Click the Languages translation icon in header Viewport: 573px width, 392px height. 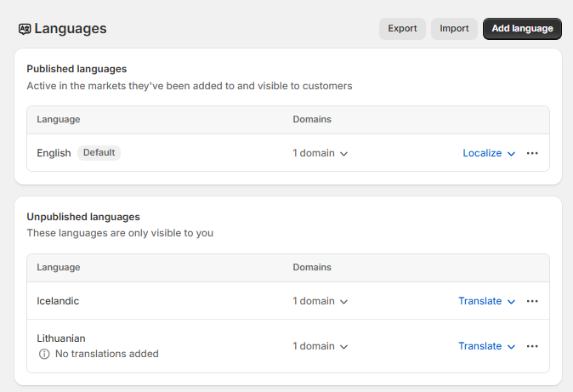(25, 29)
